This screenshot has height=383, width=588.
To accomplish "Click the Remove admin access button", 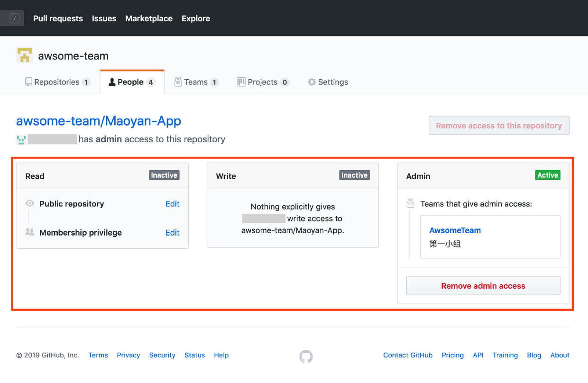I will [x=483, y=286].
